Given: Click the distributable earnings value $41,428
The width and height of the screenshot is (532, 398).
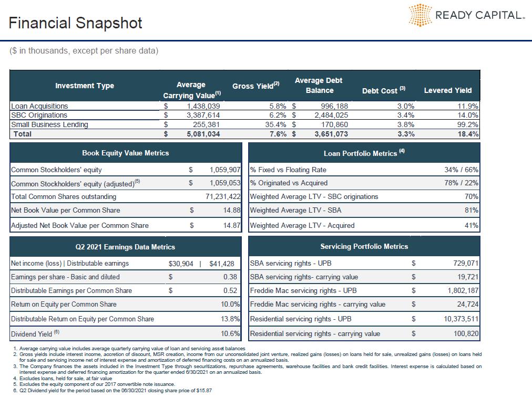Looking at the screenshot, I should 221,264.
